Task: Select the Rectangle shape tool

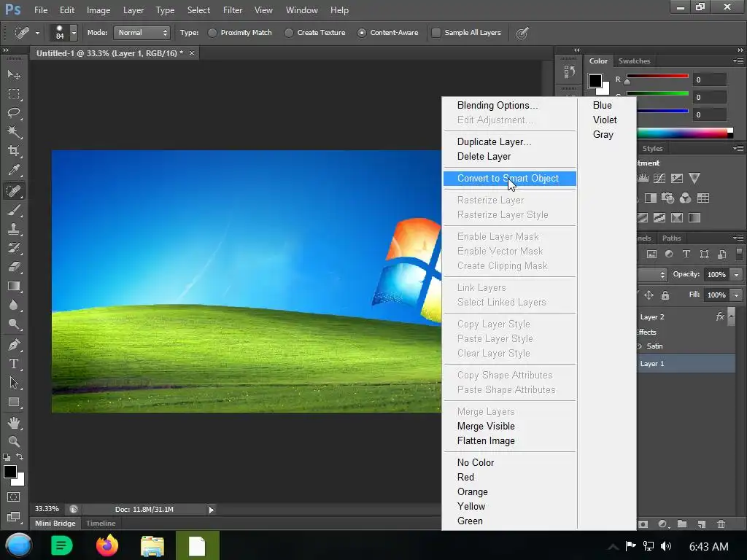Action: 14,402
